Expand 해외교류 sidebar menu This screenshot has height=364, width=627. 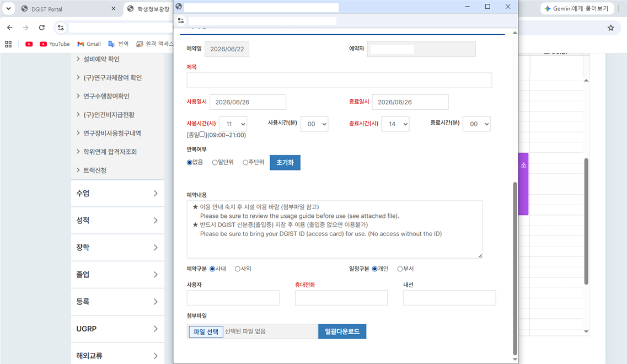click(117, 355)
